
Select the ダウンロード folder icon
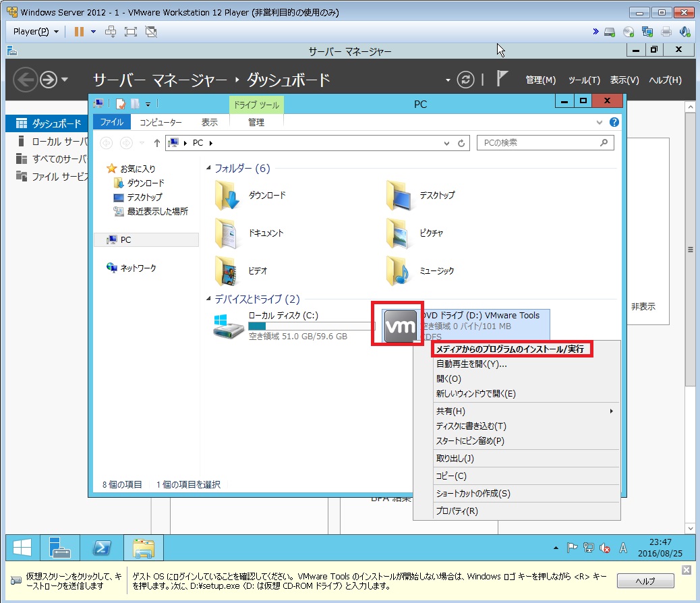pos(228,195)
